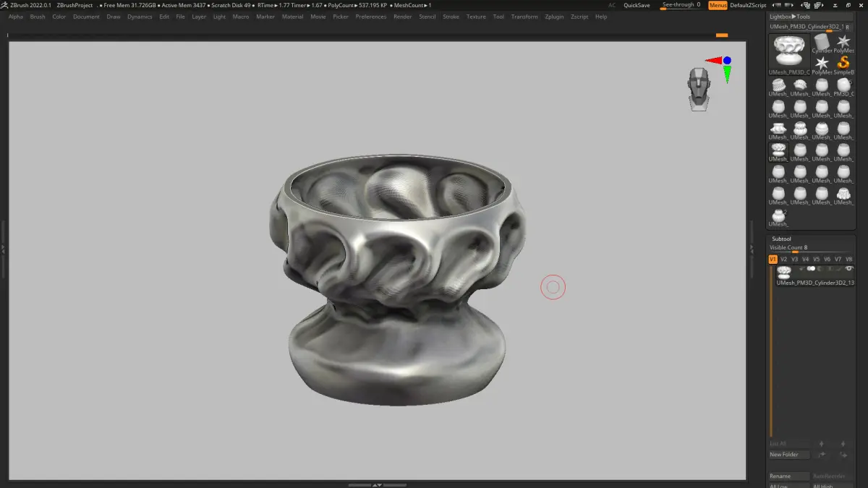Open the Material menu
The width and height of the screenshot is (868, 488).
tap(292, 17)
